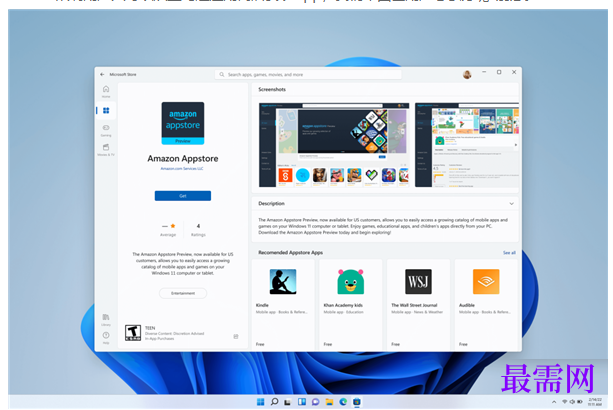The image size is (613, 410).
Task: Click the Get button to install
Action: point(183,196)
